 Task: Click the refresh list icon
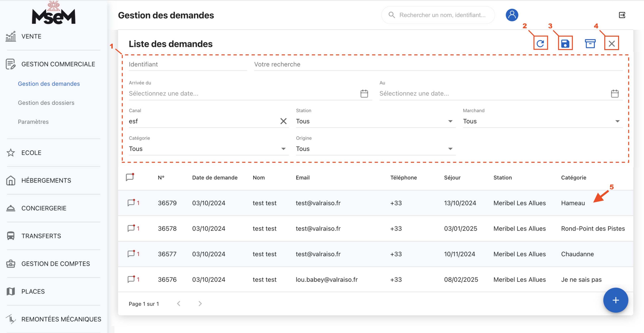click(x=540, y=44)
